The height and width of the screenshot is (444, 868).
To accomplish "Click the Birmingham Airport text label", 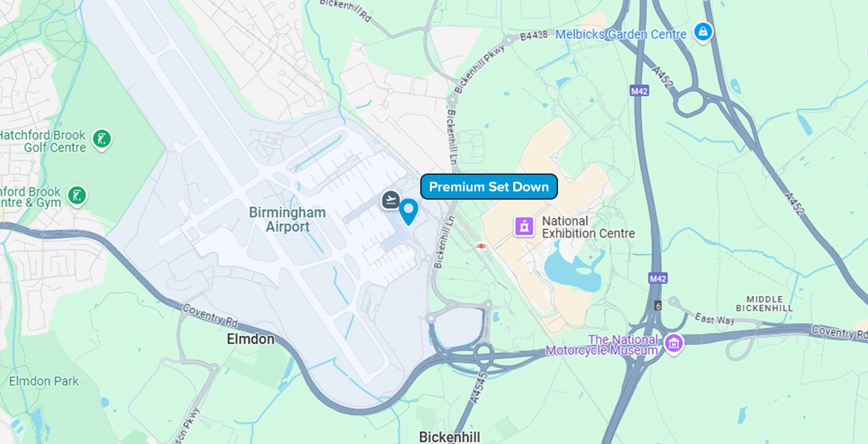I will pyautogui.click(x=287, y=219).
